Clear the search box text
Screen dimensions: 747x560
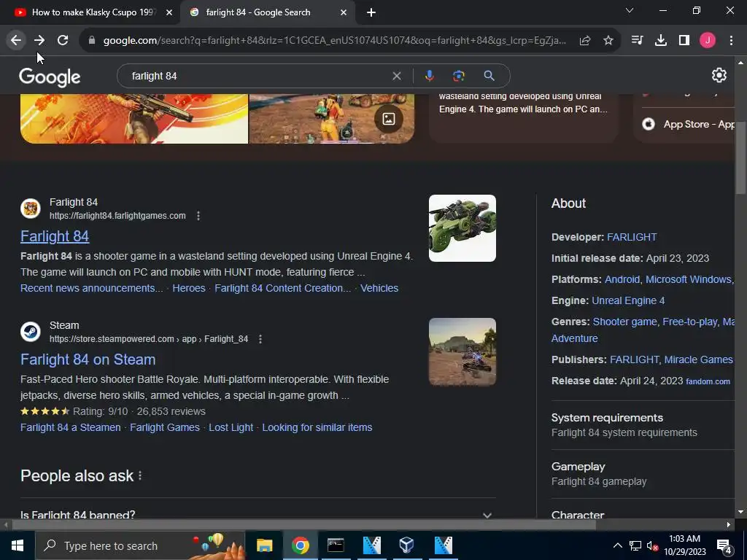[396, 76]
